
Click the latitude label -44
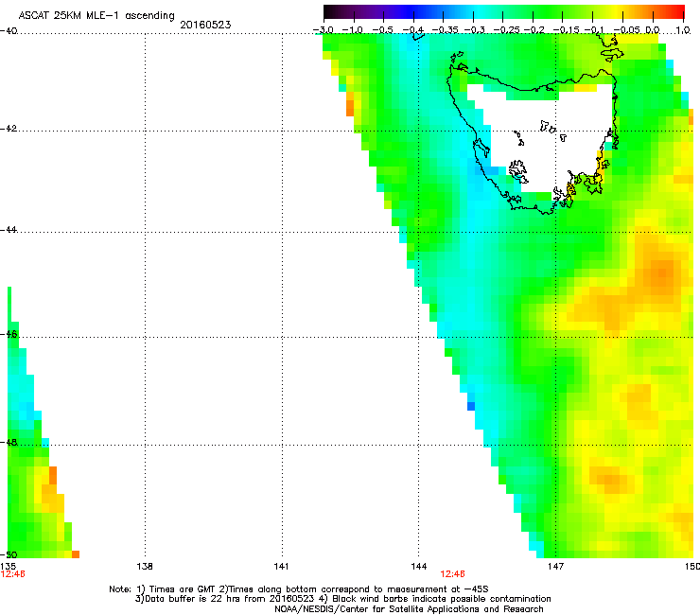pos(9,230)
